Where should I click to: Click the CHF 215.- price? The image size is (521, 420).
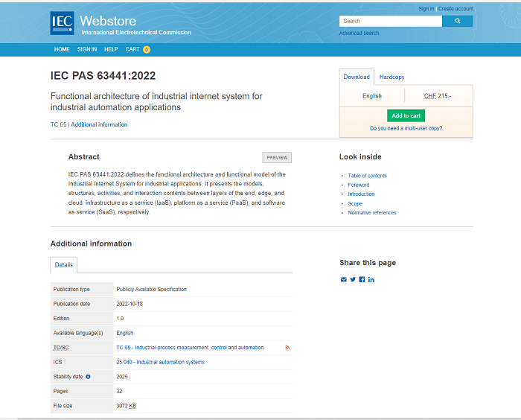tap(438, 96)
